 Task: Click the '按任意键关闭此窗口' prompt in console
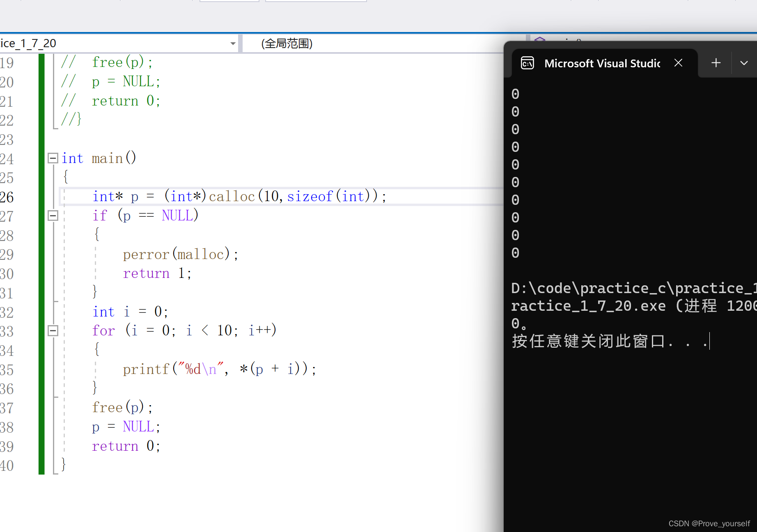tap(610, 341)
